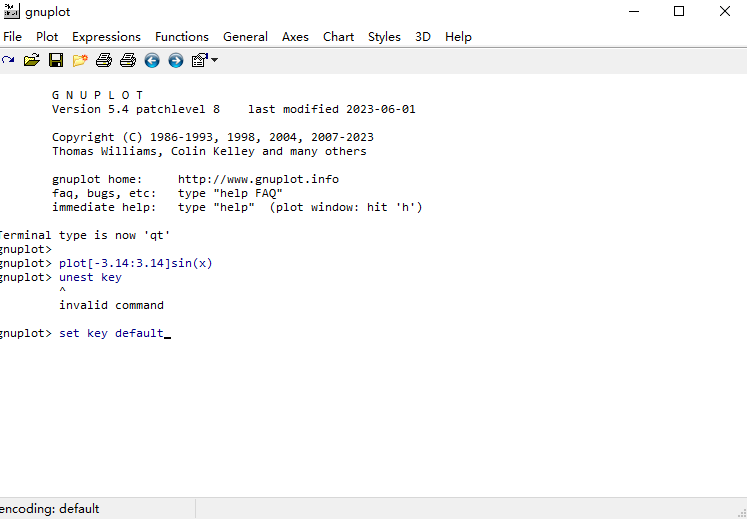The width and height of the screenshot is (747, 519).
Task: Click the 'unest key' command text
Action: coord(91,277)
